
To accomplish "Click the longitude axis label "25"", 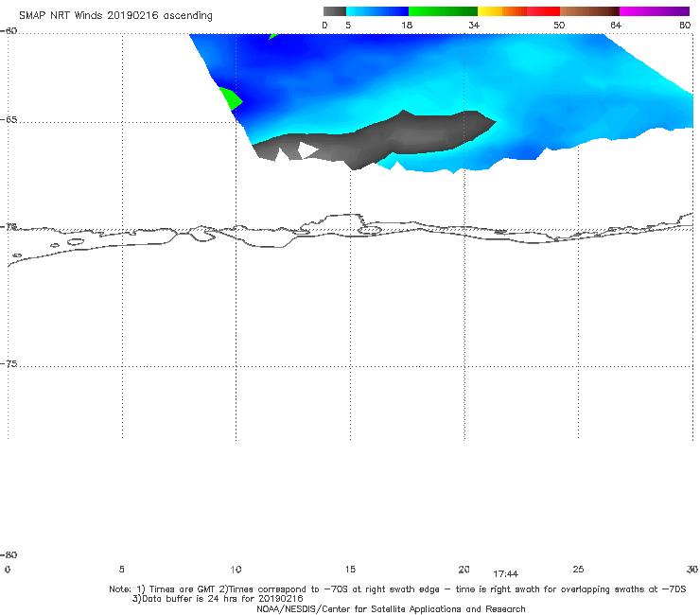I will (578, 569).
